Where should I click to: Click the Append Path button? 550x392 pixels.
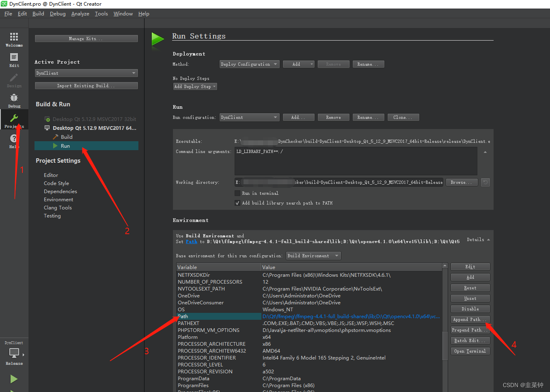[470, 319]
